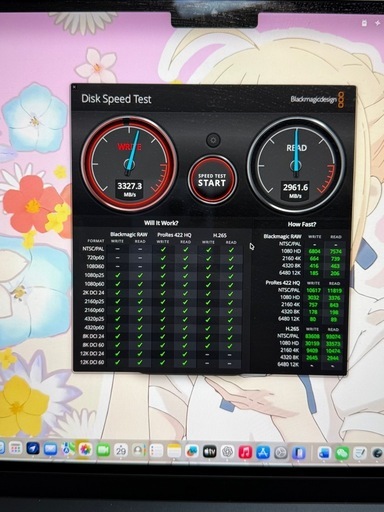Click ProRes 422 HQ NTSC/PAL read value 11819

pos(334,291)
